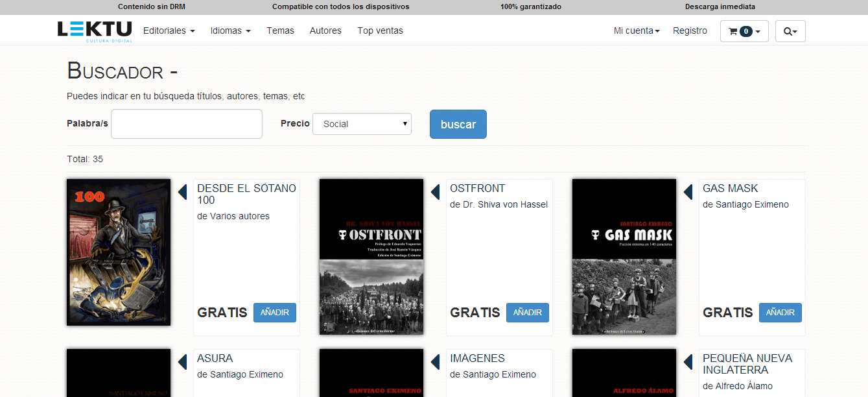Click the text 'de Varios autores'

click(x=233, y=216)
